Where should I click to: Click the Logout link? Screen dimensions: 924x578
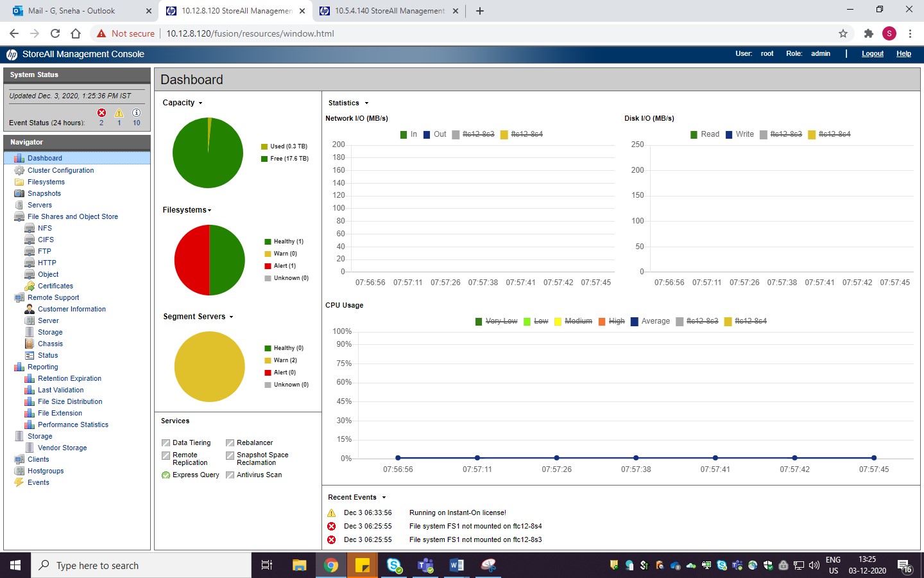click(872, 54)
